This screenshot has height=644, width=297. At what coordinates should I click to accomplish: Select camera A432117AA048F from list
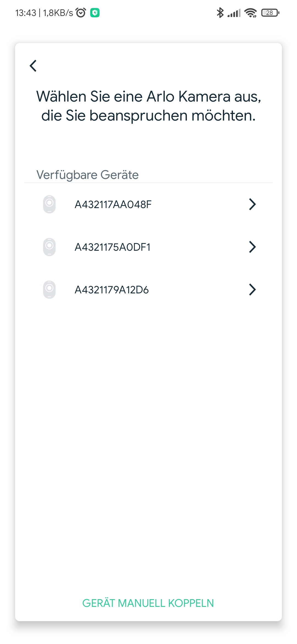(x=113, y=204)
